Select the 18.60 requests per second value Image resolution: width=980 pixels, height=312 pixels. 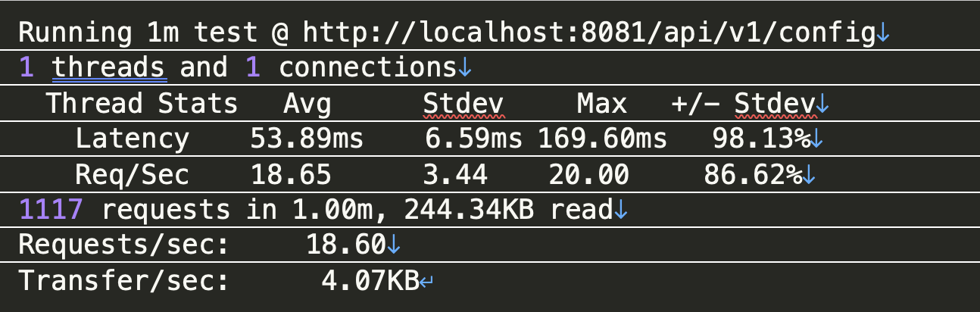click(x=345, y=245)
